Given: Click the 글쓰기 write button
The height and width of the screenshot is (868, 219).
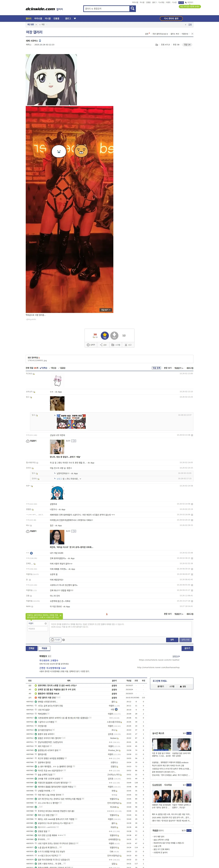Looking at the screenshot, I should (x=187, y=648).
